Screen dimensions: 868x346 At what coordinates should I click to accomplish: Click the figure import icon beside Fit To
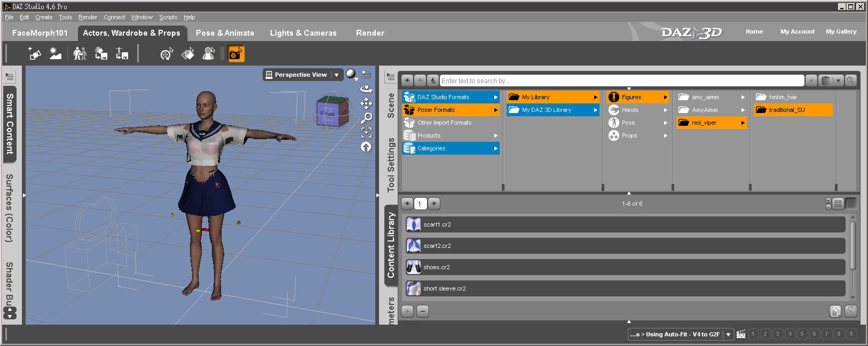pyautogui.click(x=122, y=53)
